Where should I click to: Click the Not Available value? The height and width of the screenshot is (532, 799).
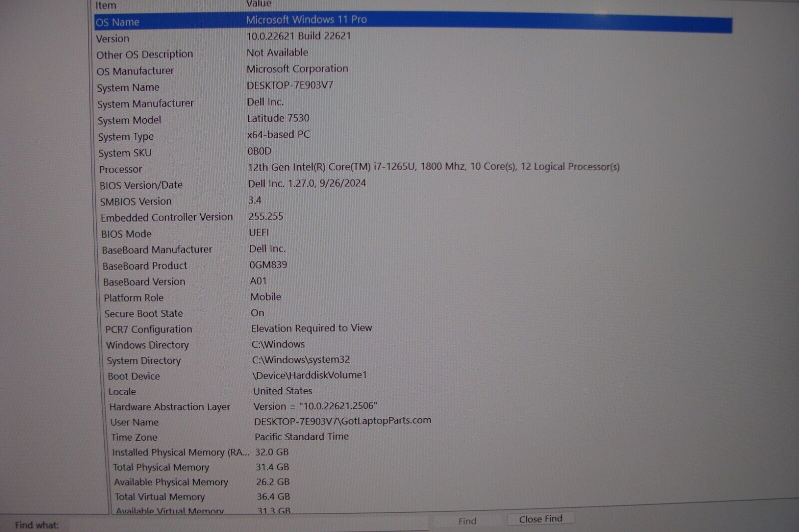(x=277, y=52)
